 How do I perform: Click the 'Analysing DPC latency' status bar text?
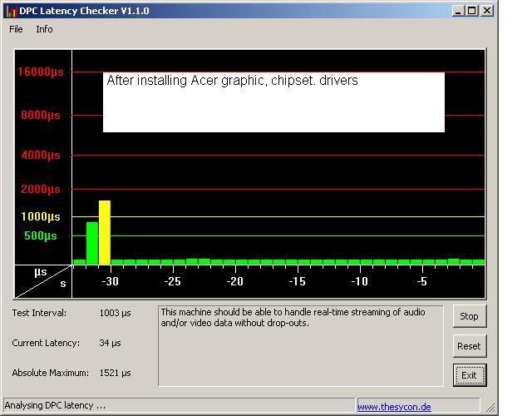(55, 406)
